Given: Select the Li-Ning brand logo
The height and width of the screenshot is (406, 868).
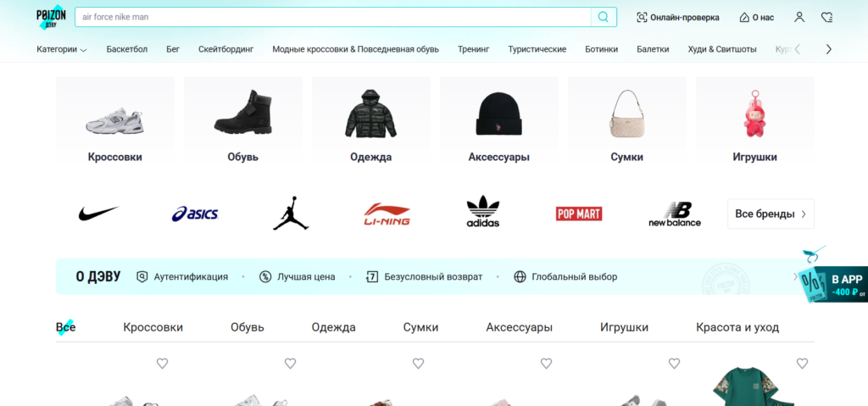Looking at the screenshot, I should click(387, 214).
